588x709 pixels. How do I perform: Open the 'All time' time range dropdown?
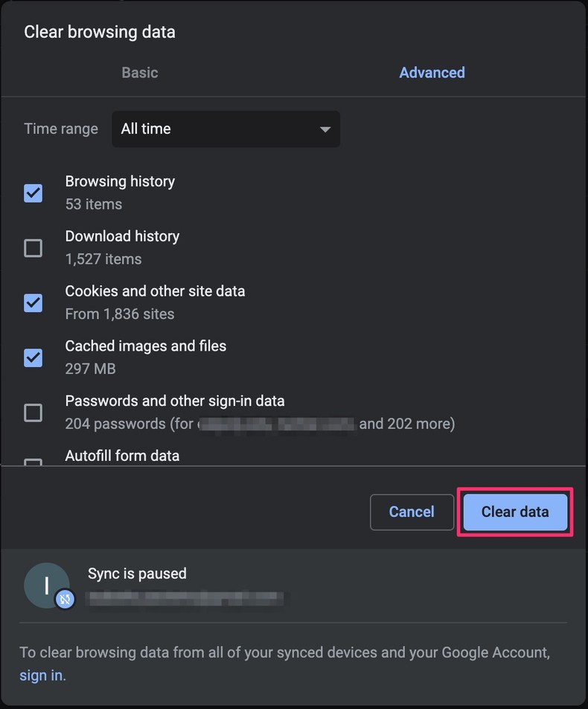pyautogui.click(x=225, y=129)
